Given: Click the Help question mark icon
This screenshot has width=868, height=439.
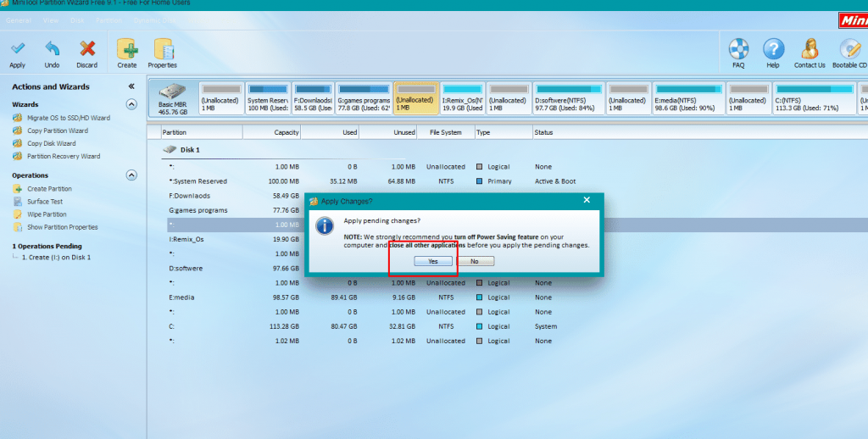Looking at the screenshot, I should pyautogui.click(x=773, y=49).
